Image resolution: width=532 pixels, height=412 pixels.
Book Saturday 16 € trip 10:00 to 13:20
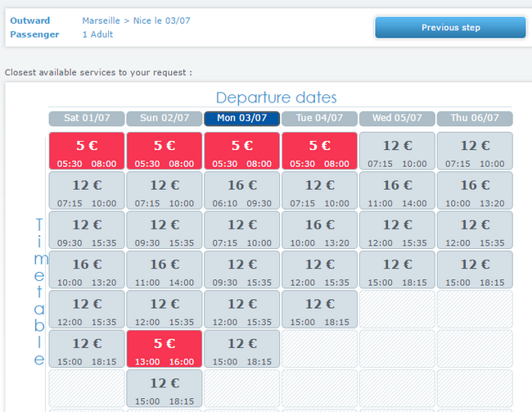point(87,269)
